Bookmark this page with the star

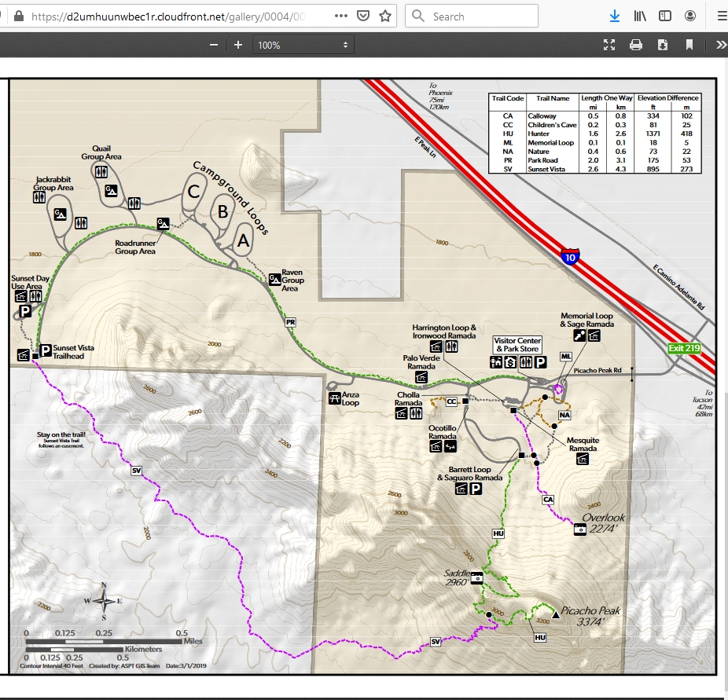(x=384, y=16)
